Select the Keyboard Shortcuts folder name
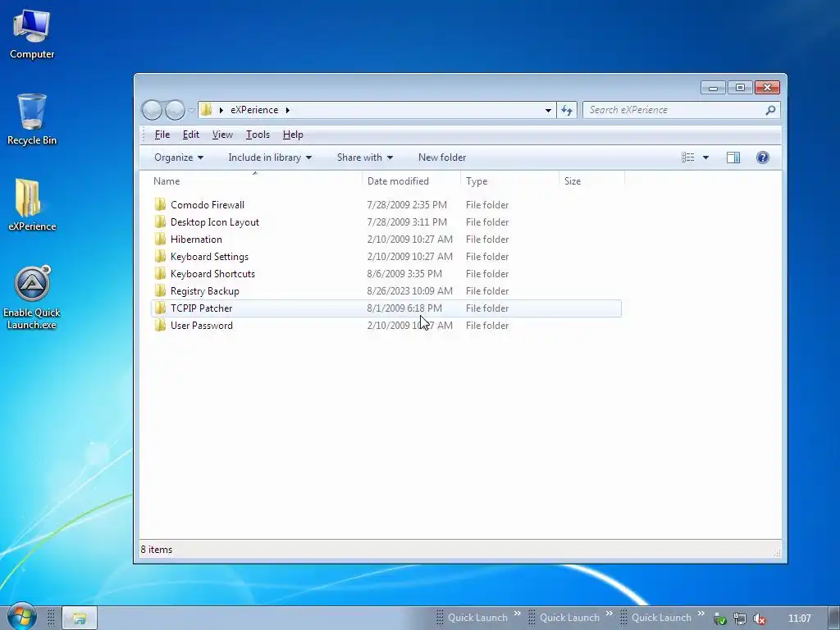 212,274
